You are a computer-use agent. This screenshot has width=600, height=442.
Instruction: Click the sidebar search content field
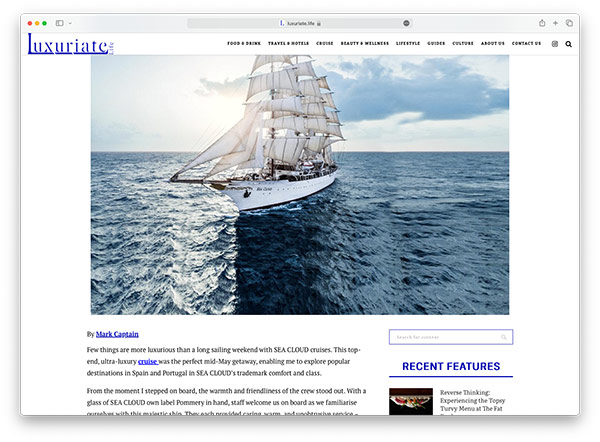coord(445,337)
